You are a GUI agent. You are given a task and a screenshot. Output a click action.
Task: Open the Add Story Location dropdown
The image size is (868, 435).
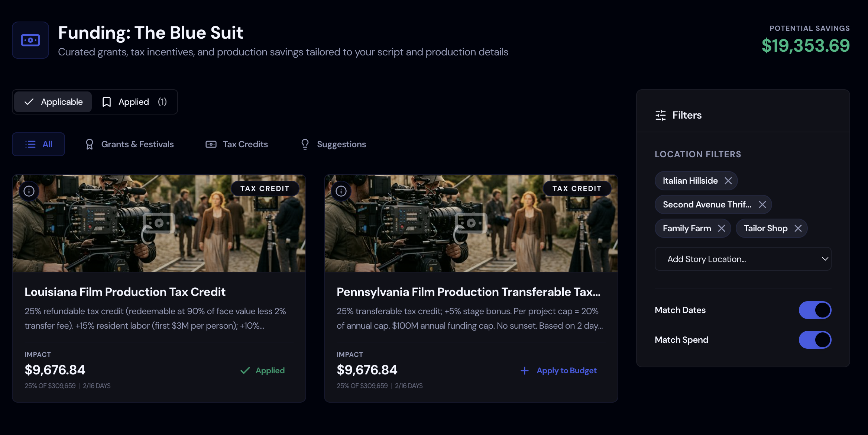742,259
